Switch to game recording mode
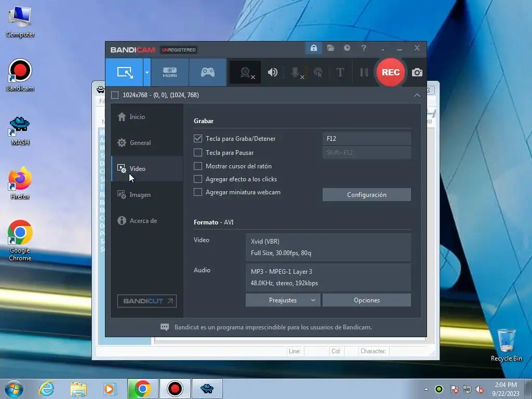Viewport: 532px width, 399px height. pos(208,72)
